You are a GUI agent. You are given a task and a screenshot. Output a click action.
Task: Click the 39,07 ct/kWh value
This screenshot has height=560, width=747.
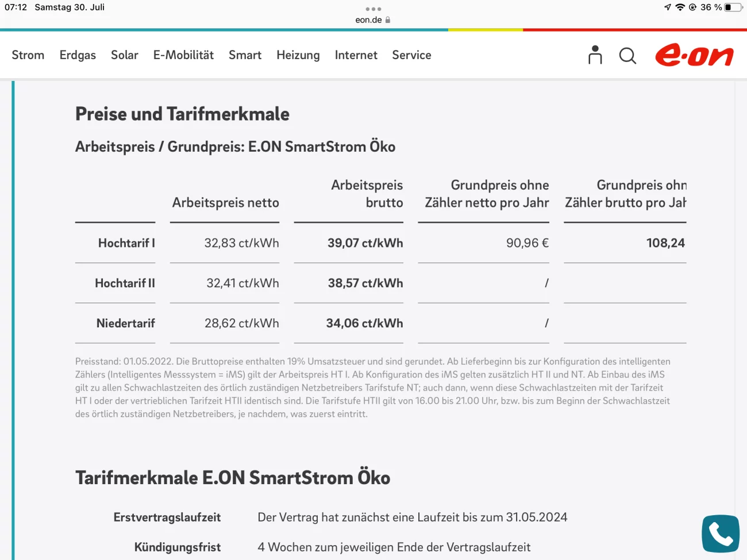(x=365, y=243)
